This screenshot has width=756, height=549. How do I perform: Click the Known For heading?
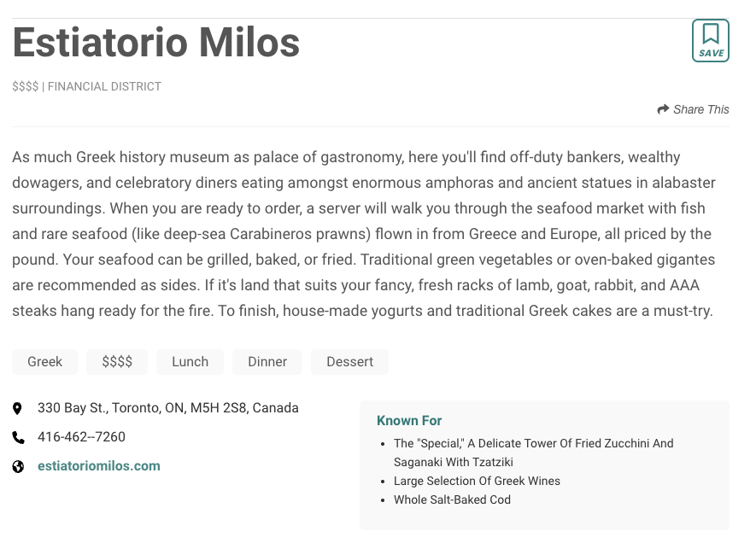coord(409,421)
